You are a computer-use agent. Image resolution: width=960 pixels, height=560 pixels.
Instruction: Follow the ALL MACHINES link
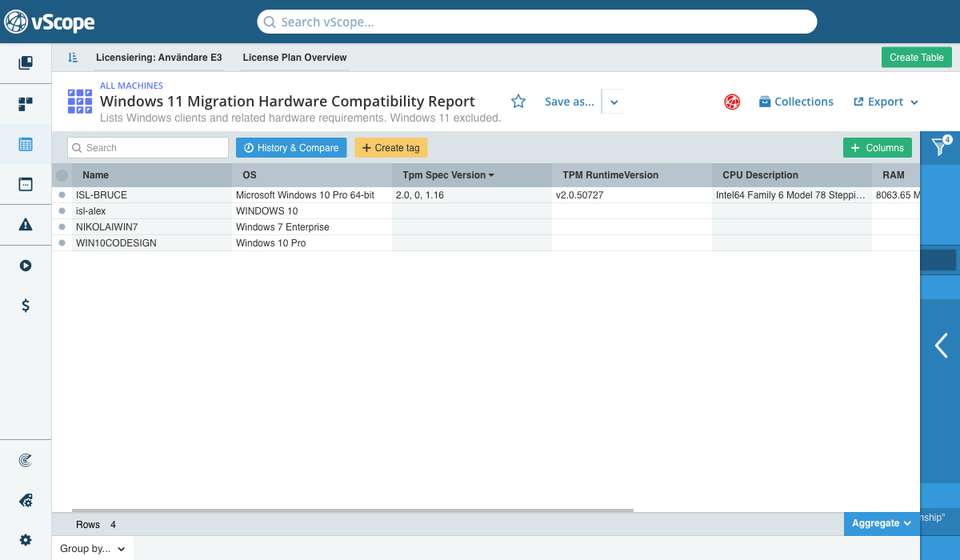click(131, 86)
